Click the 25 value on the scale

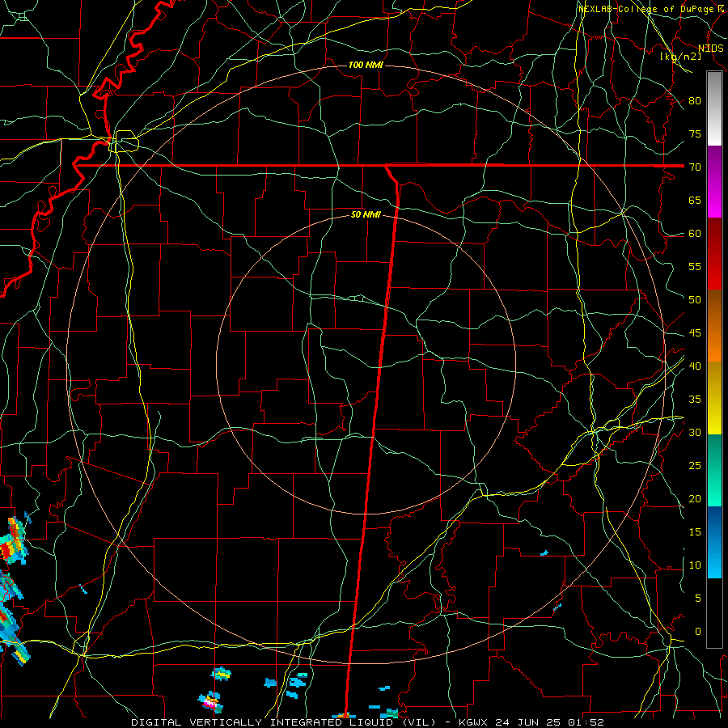click(x=695, y=466)
